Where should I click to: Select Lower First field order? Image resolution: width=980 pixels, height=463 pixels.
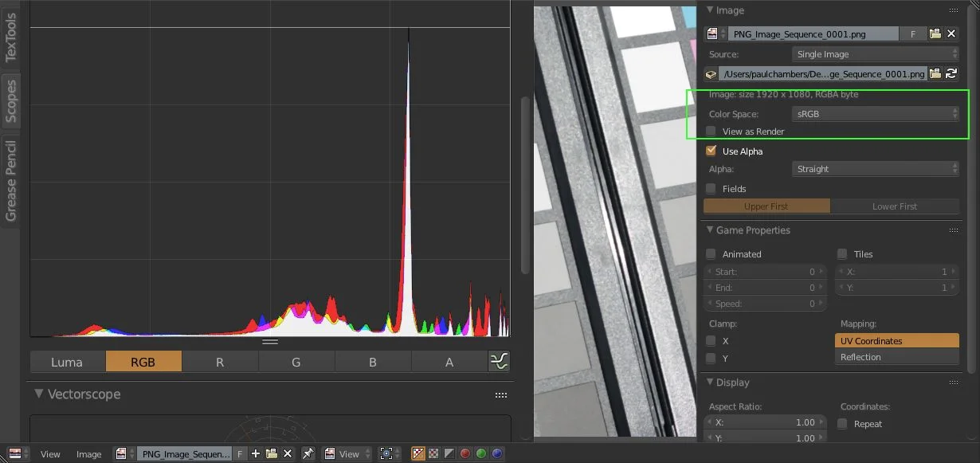895,206
